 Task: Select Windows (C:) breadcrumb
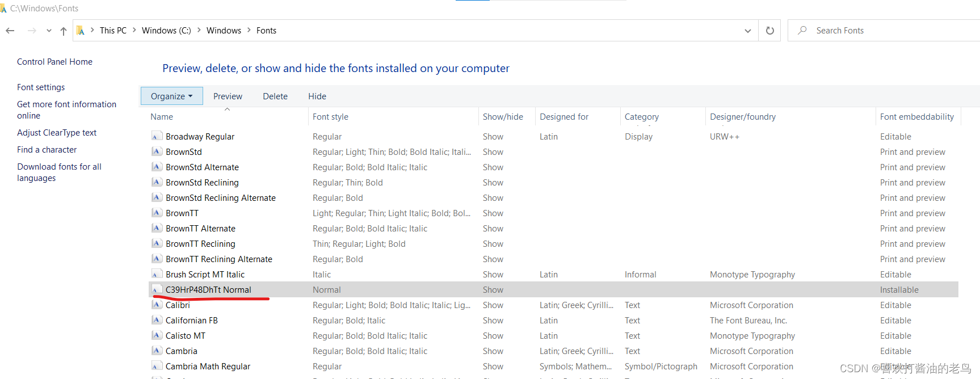pyautogui.click(x=166, y=31)
